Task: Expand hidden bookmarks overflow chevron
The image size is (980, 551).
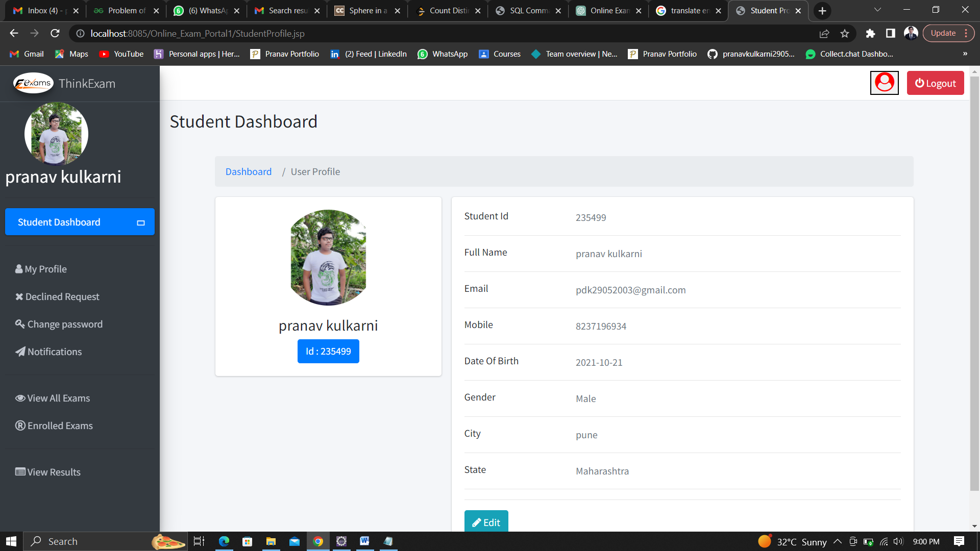Action: 965,54
